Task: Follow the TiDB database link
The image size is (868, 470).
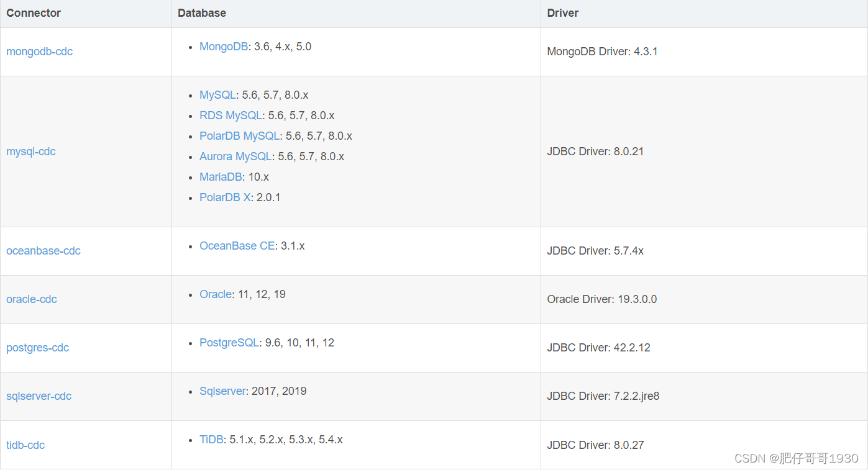Action: coord(211,440)
